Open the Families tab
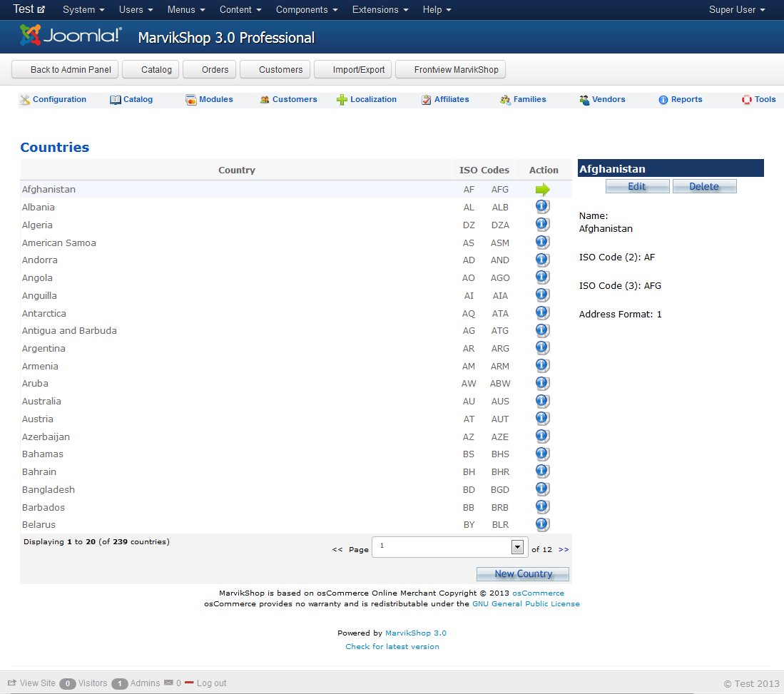Image resolution: width=784 pixels, height=694 pixels. click(523, 100)
